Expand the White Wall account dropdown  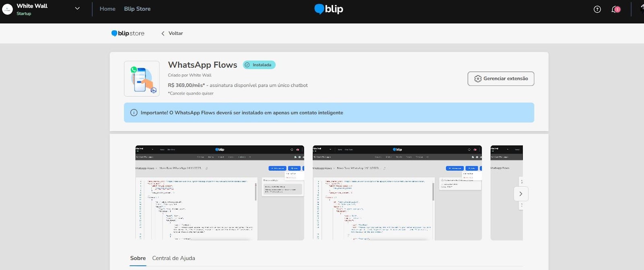pos(77,8)
